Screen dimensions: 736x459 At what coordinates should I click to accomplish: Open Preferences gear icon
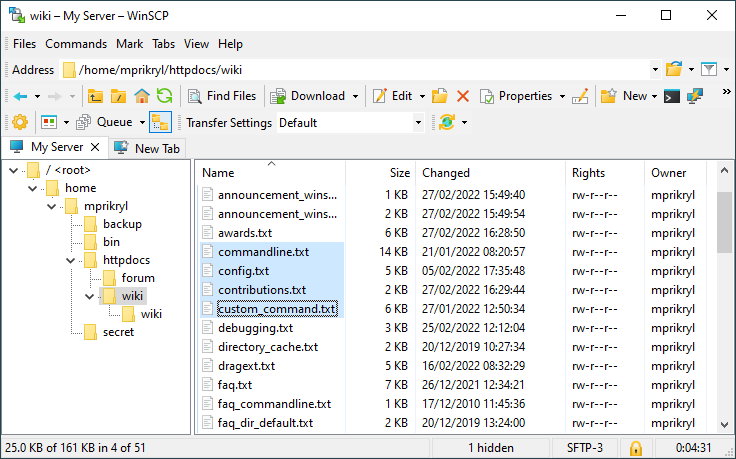(20, 122)
